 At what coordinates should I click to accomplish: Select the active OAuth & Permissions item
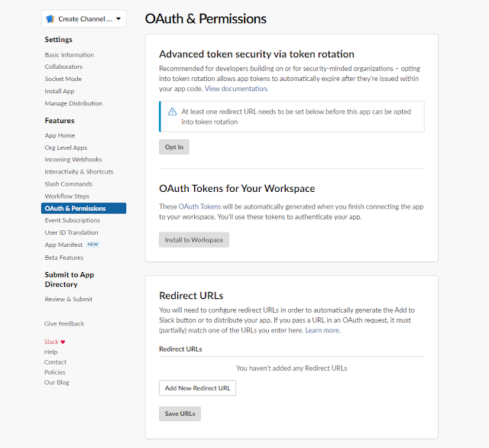[x=83, y=209]
